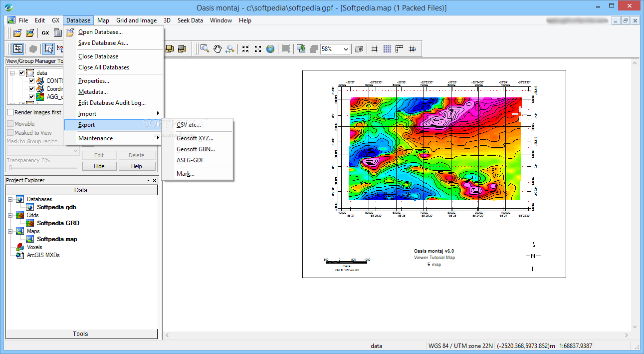Click the GX run icon in the toolbar
The height and width of the screenshot is (354, 644).
[45, 33]
